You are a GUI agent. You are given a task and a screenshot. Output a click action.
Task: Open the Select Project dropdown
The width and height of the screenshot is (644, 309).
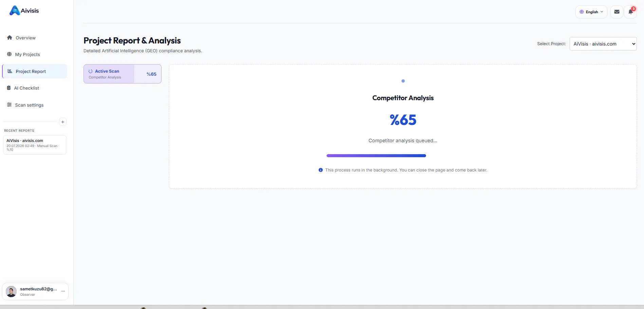(603, 44)
